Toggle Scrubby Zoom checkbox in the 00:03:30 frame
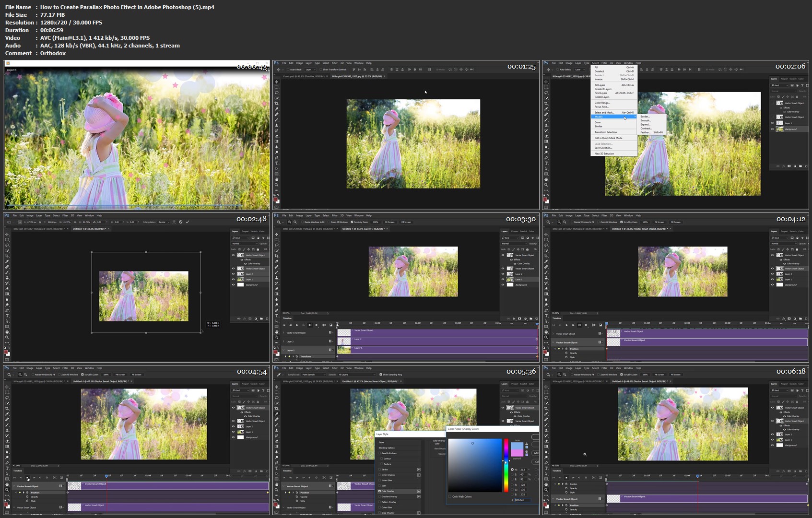Screen dimensions: 812x518 (x=352, y=222)
